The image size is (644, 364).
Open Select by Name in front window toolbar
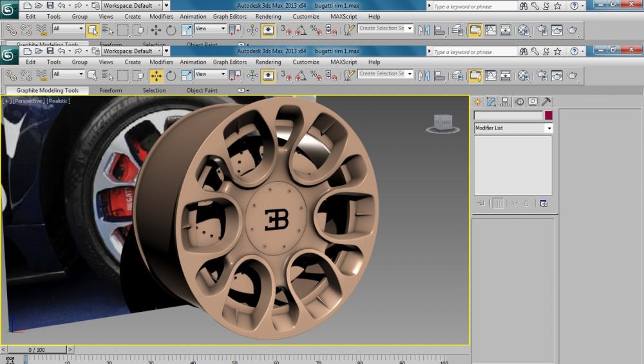click(108, 75)
